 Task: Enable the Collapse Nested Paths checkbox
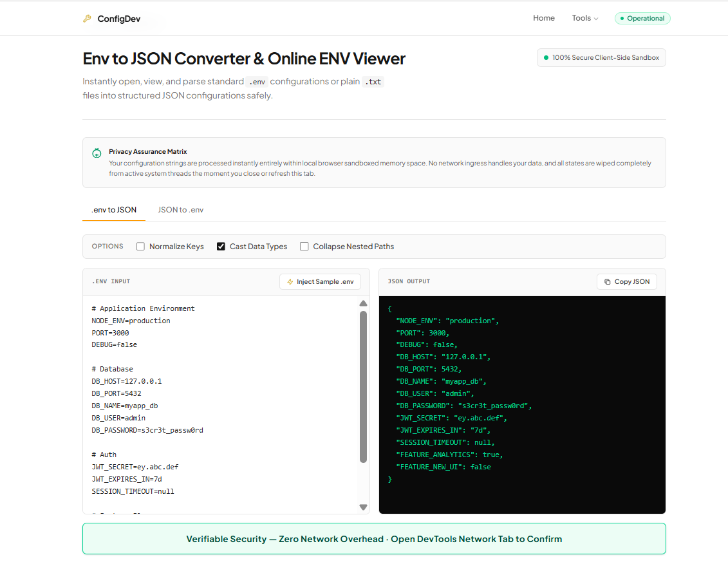coord(304,247)
